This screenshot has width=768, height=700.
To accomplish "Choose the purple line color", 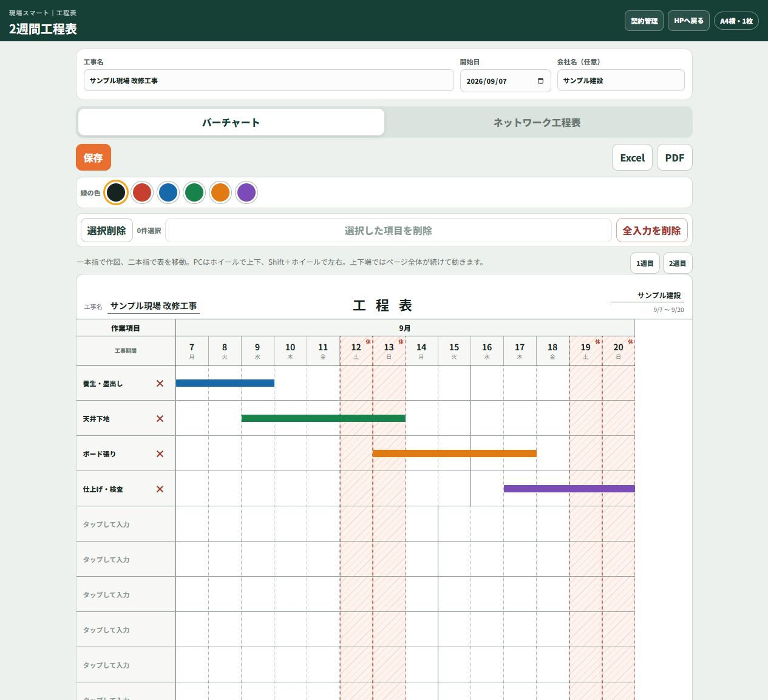I will click(x=246, y=192).
